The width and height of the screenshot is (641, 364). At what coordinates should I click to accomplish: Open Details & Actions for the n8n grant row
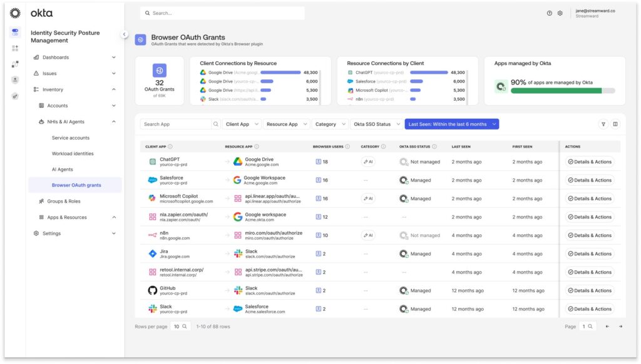[x=589, y=235]
